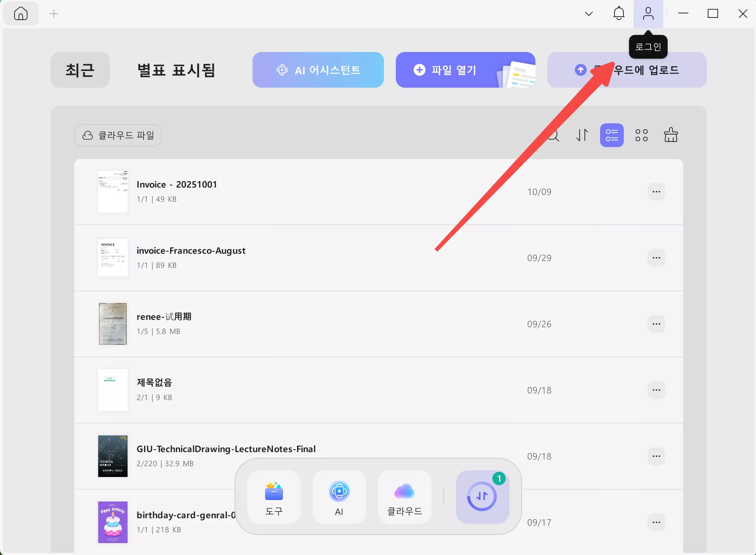
Task: Open the sync tasks icon with badge
Action: 482,497
